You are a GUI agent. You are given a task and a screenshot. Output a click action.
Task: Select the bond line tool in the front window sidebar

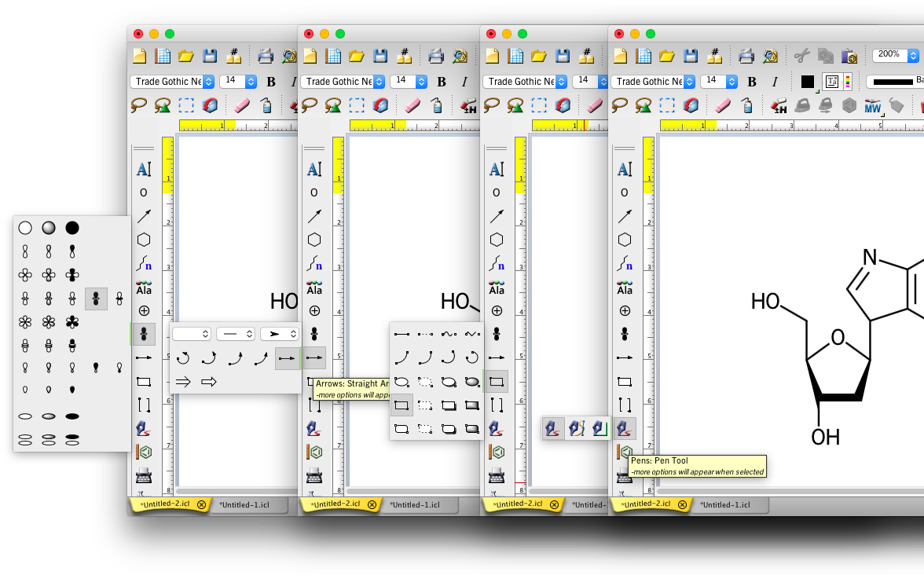[x=625, y=216]
